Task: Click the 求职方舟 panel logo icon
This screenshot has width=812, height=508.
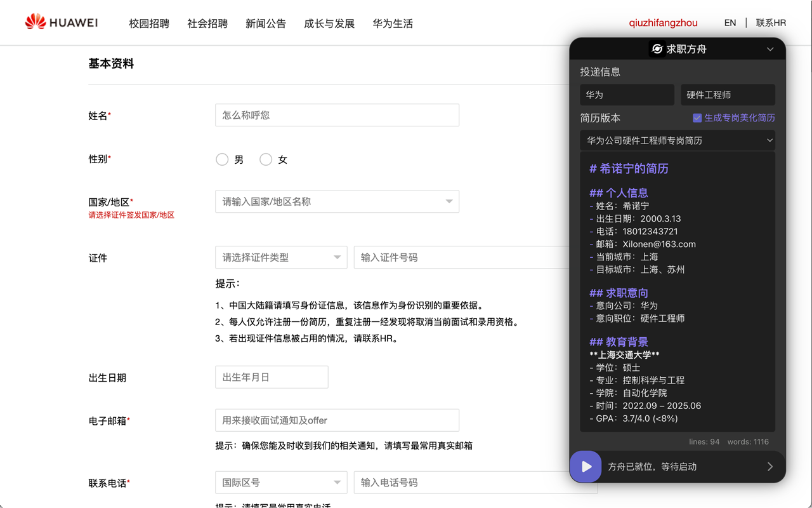Action: (657, 49)
